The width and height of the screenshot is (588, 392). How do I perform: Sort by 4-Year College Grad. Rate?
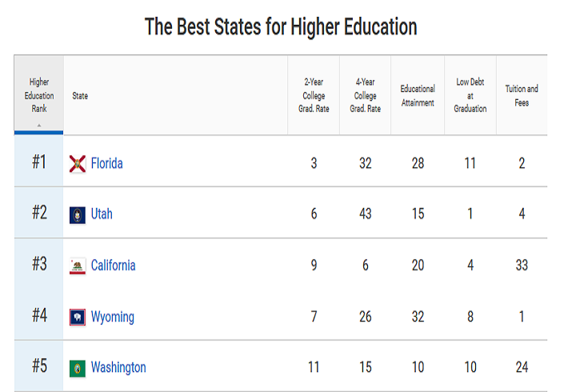pos(365,95)
